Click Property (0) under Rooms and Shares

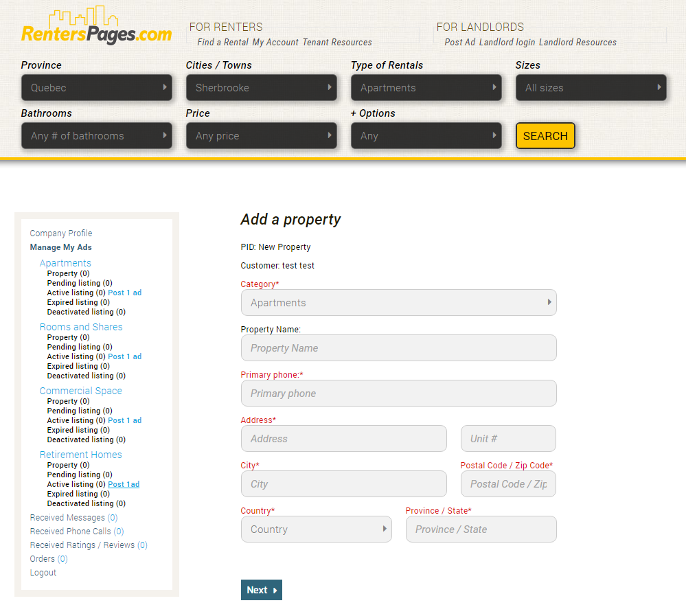(x=68, y=337)
